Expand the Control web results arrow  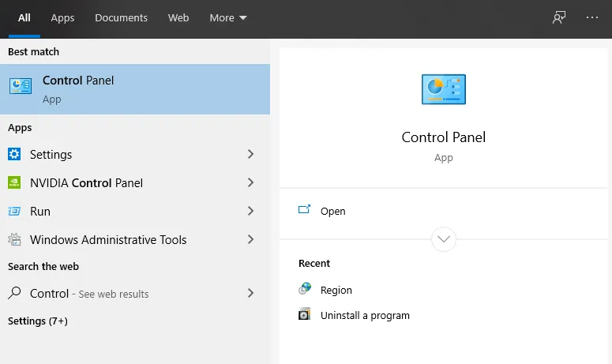click(250, 293)
